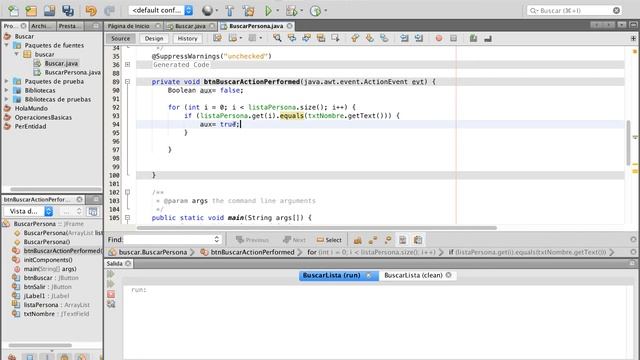Collapse the btnBuscarActionPerformed method fold
The width and height of the screenshot is (640, 360).
pyautogui.click(x=127, y=82)
